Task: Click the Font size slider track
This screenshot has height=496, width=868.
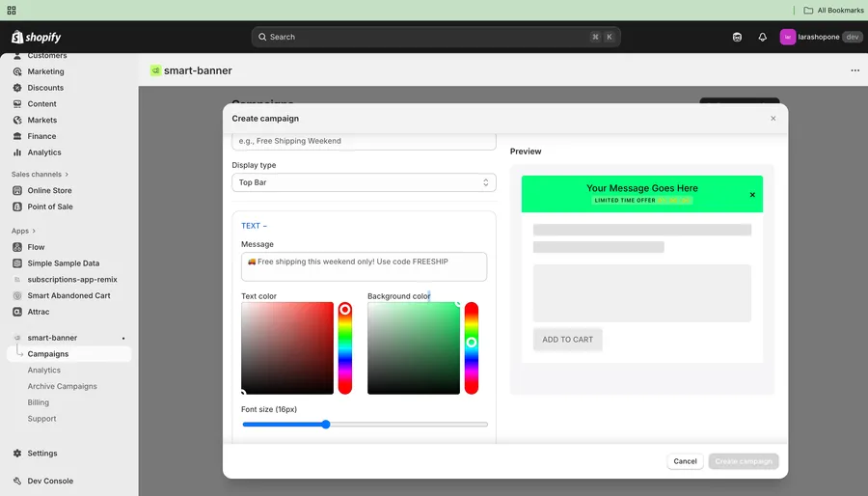Action: point(405,425)
